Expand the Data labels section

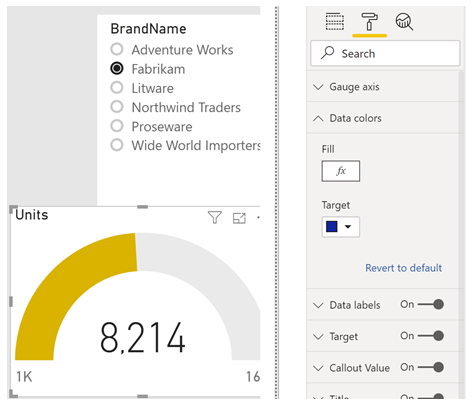point(318,305)
